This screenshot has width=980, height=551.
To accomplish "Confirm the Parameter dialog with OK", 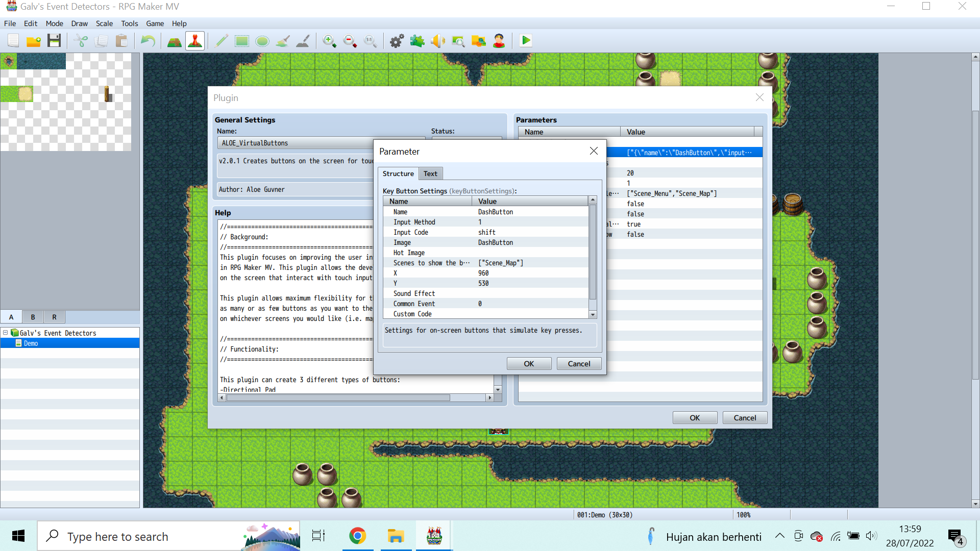I will point(529,364).
